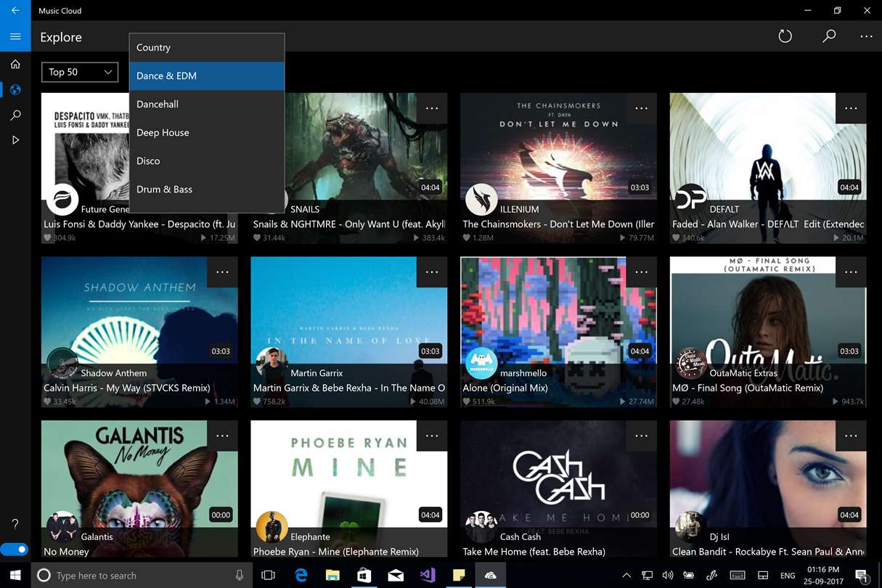Open the header more options ellipsis
The height and width of the screenshot is (588, 882).
tap(866, 36)
